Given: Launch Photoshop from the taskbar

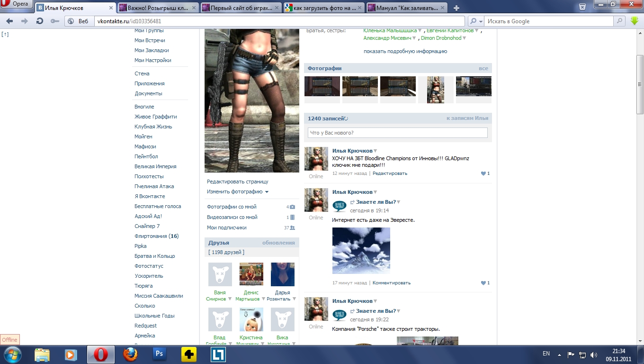Looking at the screenshot, I should 158,354.
